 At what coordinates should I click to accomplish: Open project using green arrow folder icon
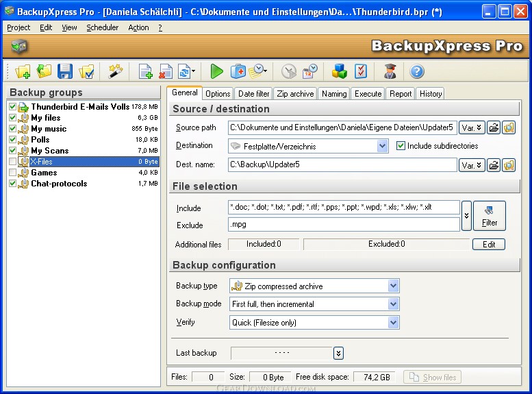pyautogui.click(x=44, y=72)
